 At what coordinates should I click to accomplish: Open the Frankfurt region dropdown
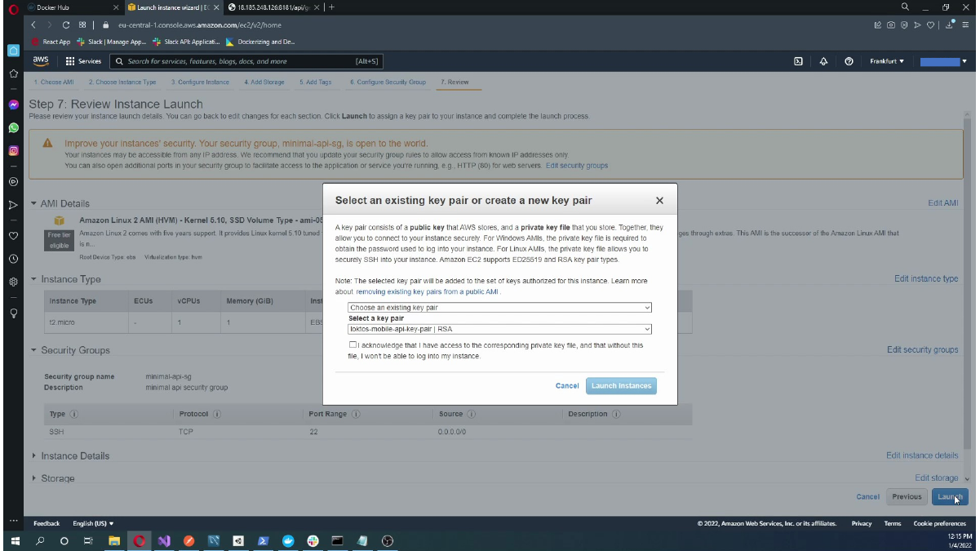tap(887, 61)
